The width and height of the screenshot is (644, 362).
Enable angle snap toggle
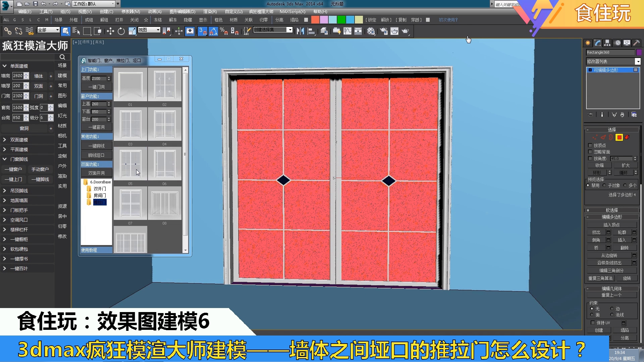point(213,31)
